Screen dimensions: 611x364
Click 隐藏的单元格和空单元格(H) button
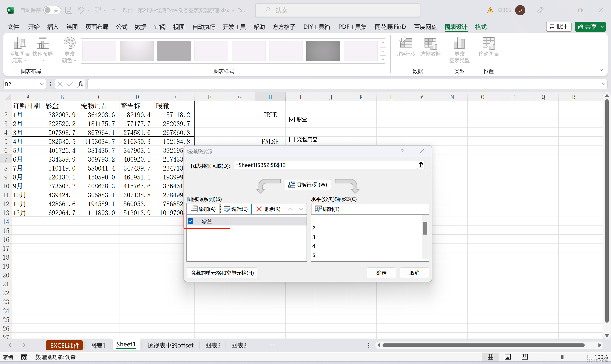point(222,273)
